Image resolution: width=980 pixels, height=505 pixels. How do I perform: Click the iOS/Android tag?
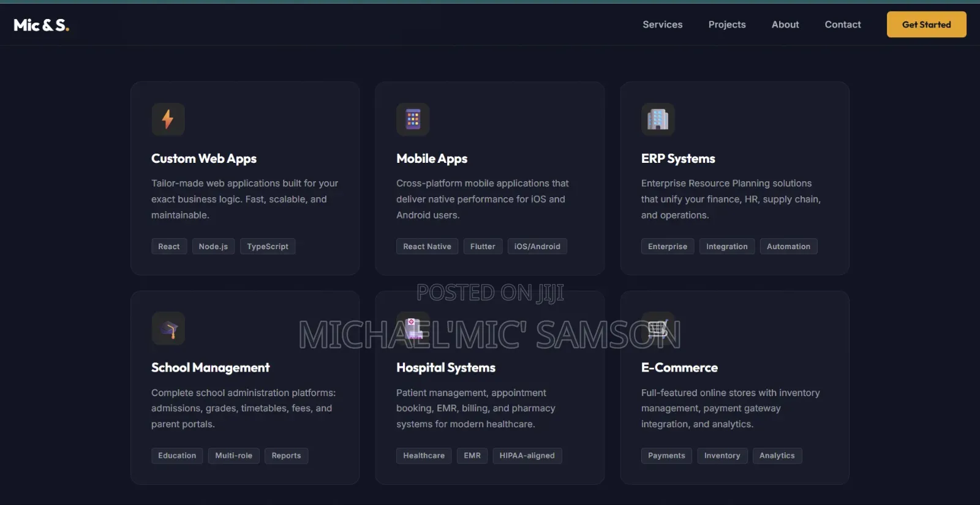point(537,247)
